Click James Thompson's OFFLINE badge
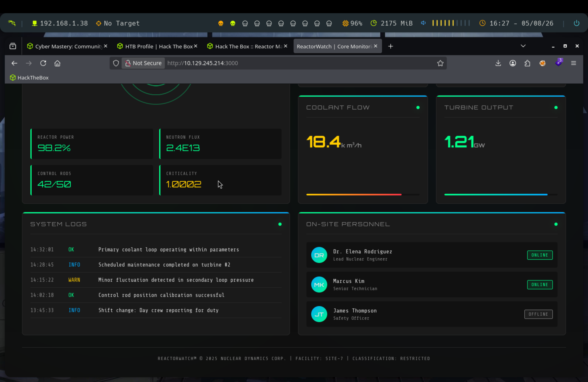Viewport: 588px width, 382px height. [538, 314]
